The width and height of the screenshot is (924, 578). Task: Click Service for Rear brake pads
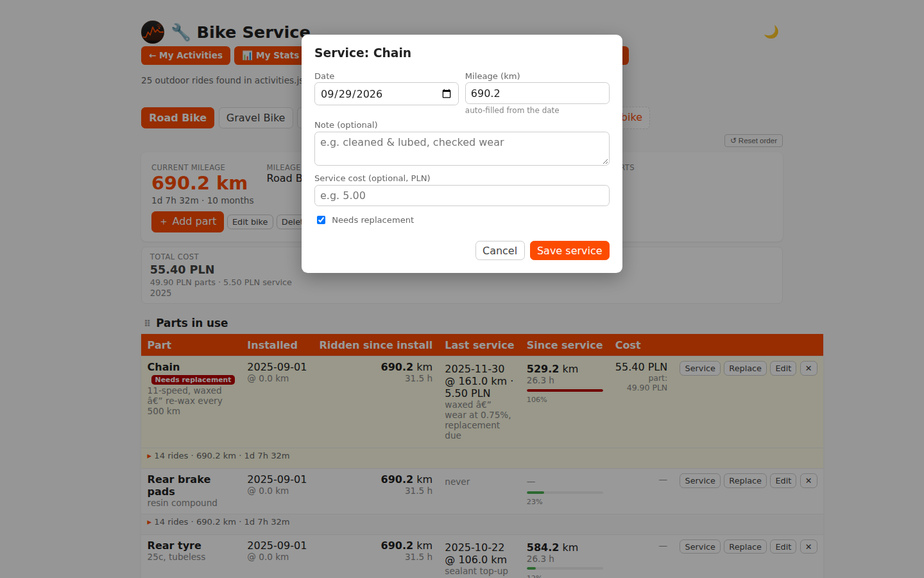click(699, 481)
